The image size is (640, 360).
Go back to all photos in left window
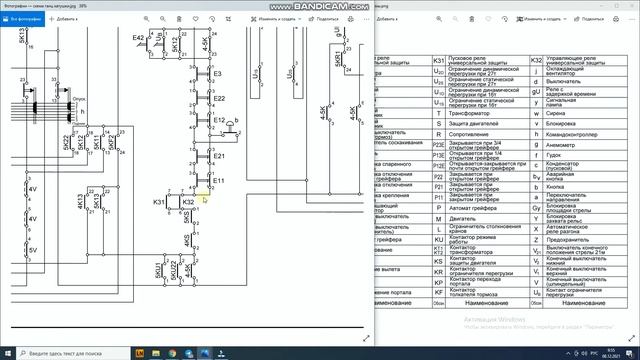point(22,19)
